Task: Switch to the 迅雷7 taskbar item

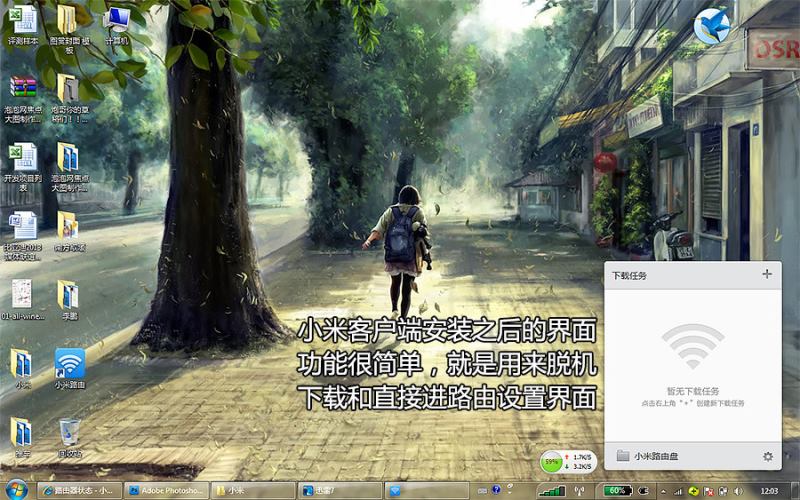Action: tap(340, 491)
